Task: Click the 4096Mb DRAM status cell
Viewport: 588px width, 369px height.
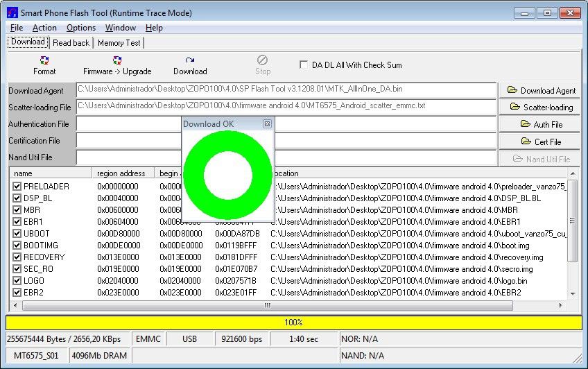Action: [x=99, y=356]
